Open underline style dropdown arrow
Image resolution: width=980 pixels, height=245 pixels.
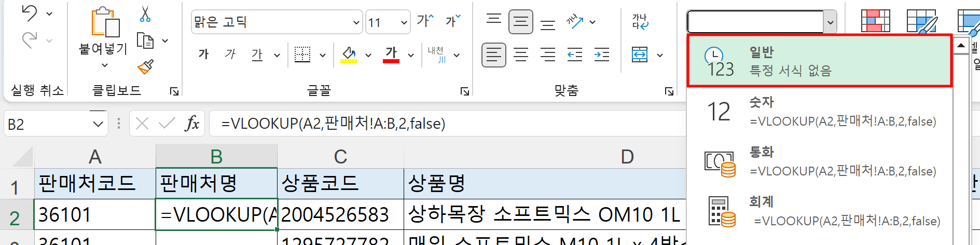point(277,55)
